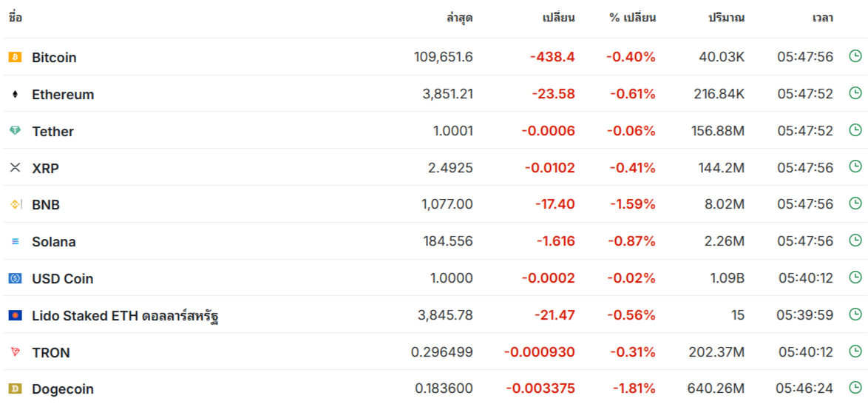Image resolution: width=868 pixels, height=404 pixels.
Task: Click the clock icon in Dogecoin row
Action: [855, 387]
